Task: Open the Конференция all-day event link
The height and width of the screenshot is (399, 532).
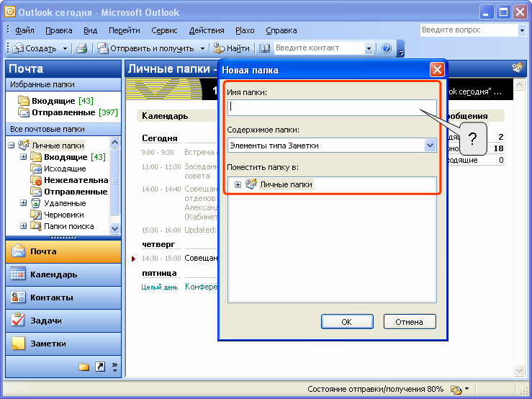Action: (201, 287)
